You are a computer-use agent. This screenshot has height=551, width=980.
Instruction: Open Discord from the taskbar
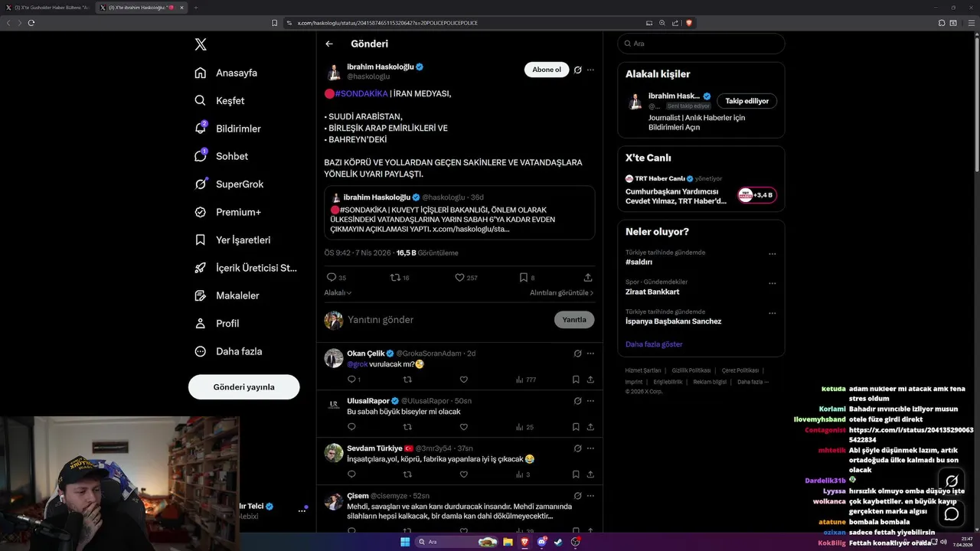[x=542, y=542]
